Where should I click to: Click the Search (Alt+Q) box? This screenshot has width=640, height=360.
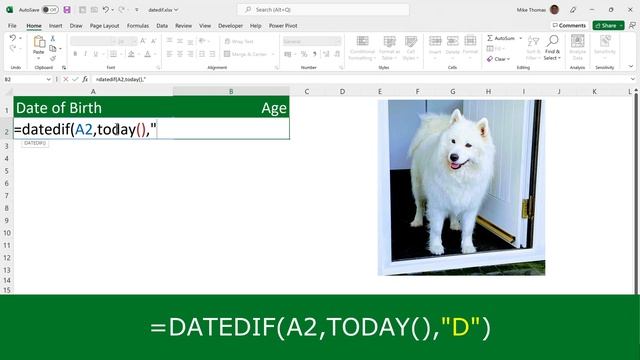[323, 9]
